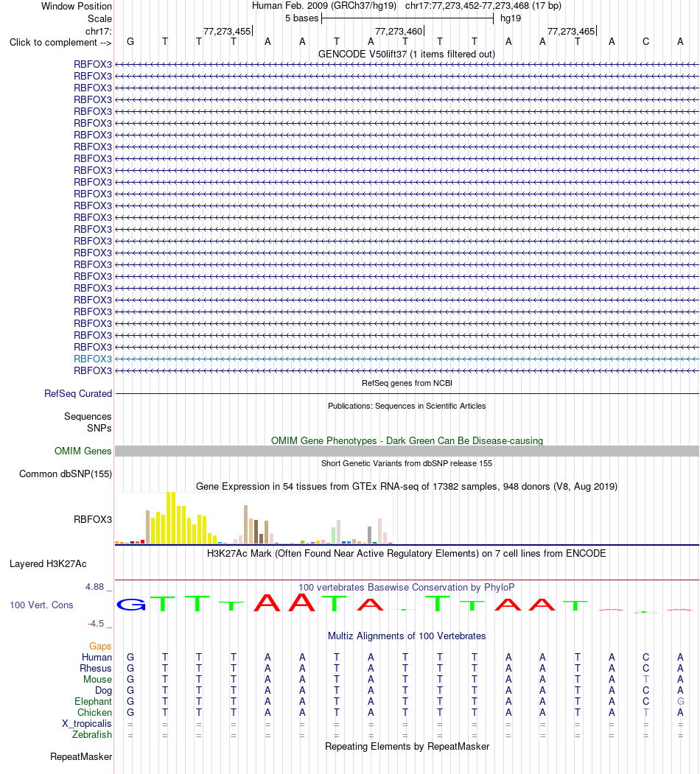Click the 100 Vert. Cons label
The image size is (700, 774).
click(41, 605)
